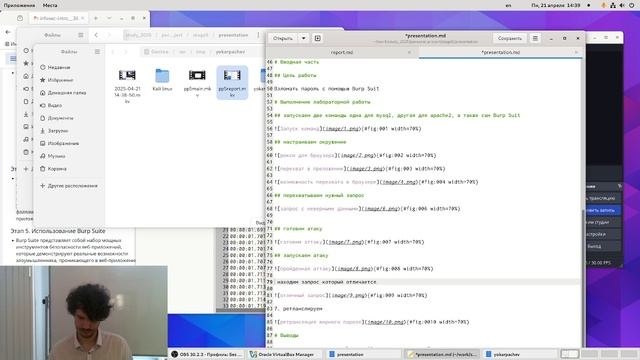The image size is (640, 360).
Task: Click the settings button in OBS controls
Action: point(602,234)
